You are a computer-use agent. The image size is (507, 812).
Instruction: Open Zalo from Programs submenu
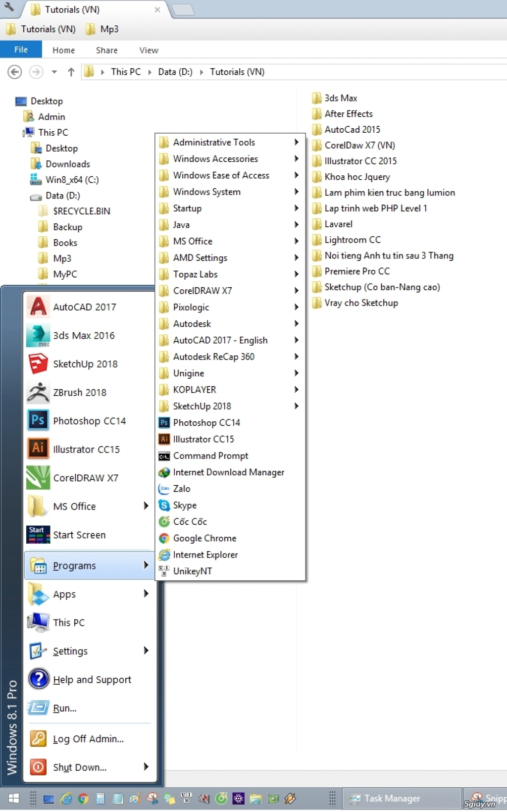click(x=231, y=489)
